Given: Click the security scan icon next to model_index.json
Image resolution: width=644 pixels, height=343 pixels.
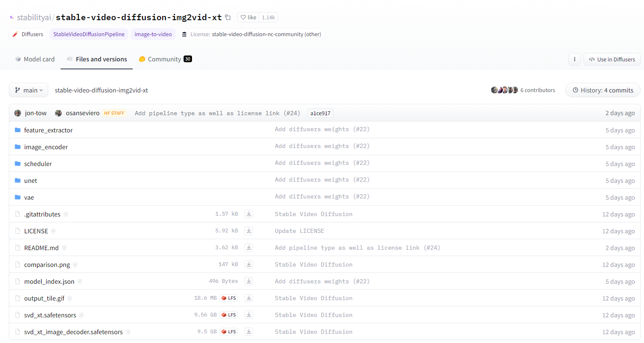Looking at the screenshot, I should tap(80, 282).
